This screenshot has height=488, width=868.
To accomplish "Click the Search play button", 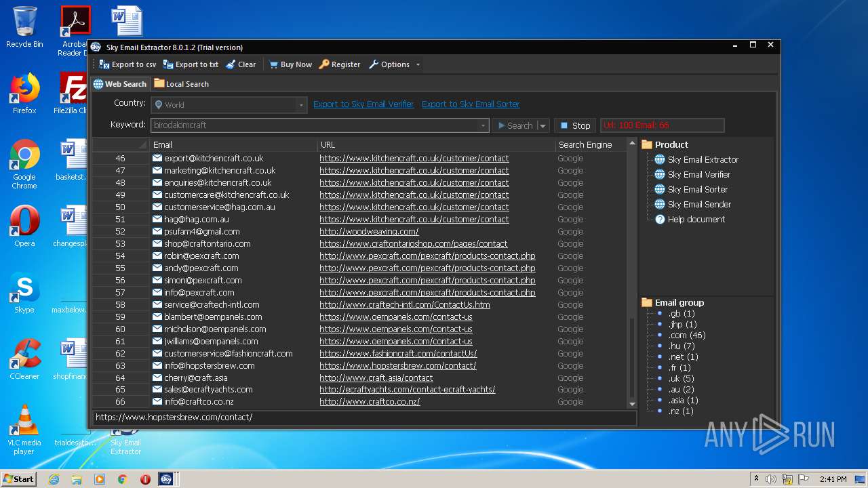I will (x=515, y=125).
